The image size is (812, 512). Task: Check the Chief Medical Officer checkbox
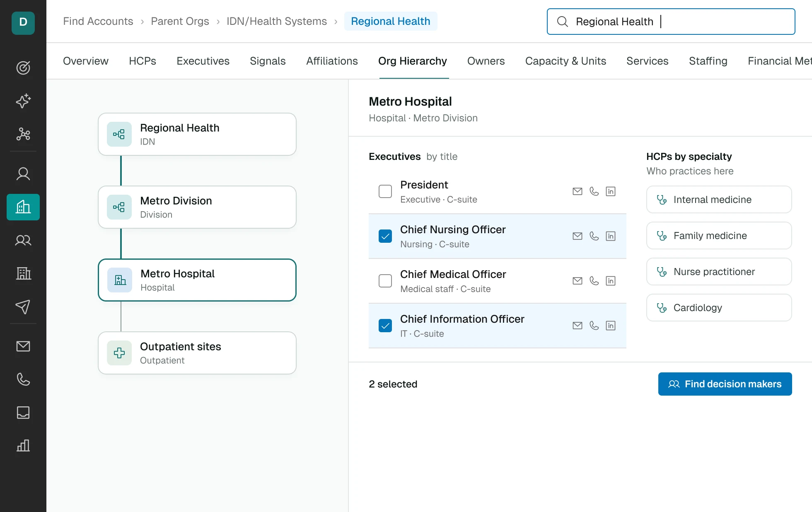point(385,281)
